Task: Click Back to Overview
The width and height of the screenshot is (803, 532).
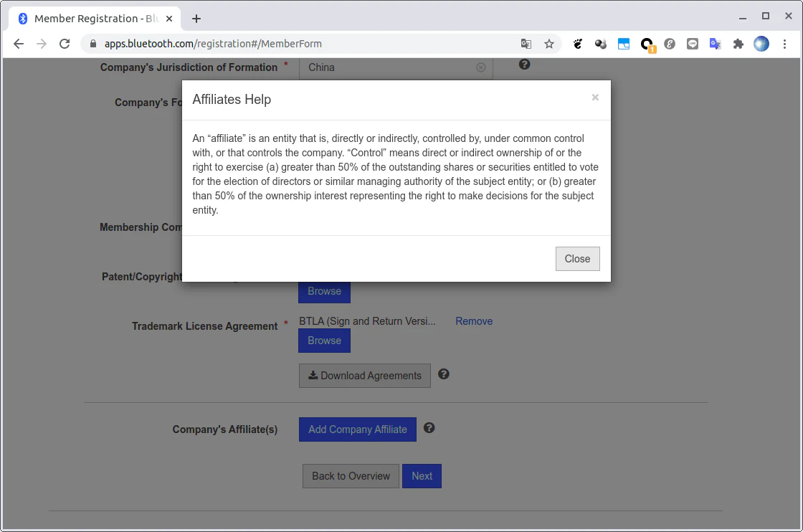Action: [351, 476]
